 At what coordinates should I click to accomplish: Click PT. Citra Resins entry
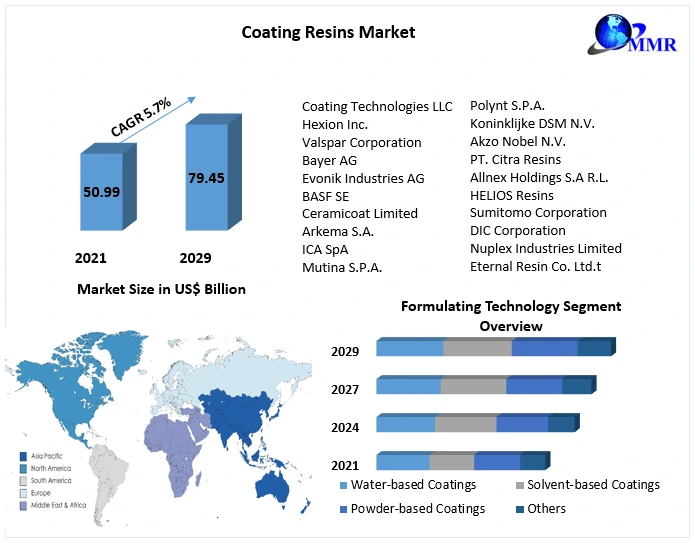pyautogui.click(x=515, y=159)
